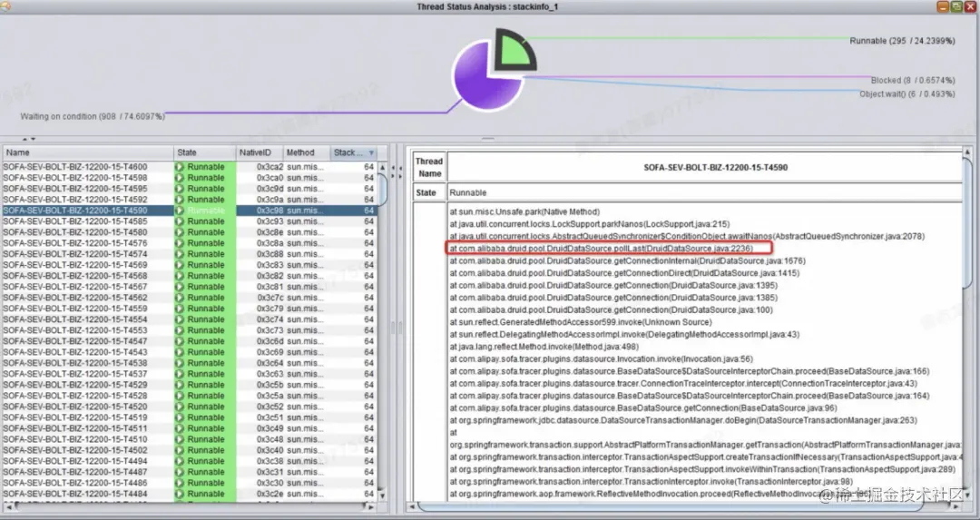Select the Waiting on condition (908) legend label
980x520 pixels.
pyautogui.click(x=93, y=116)
